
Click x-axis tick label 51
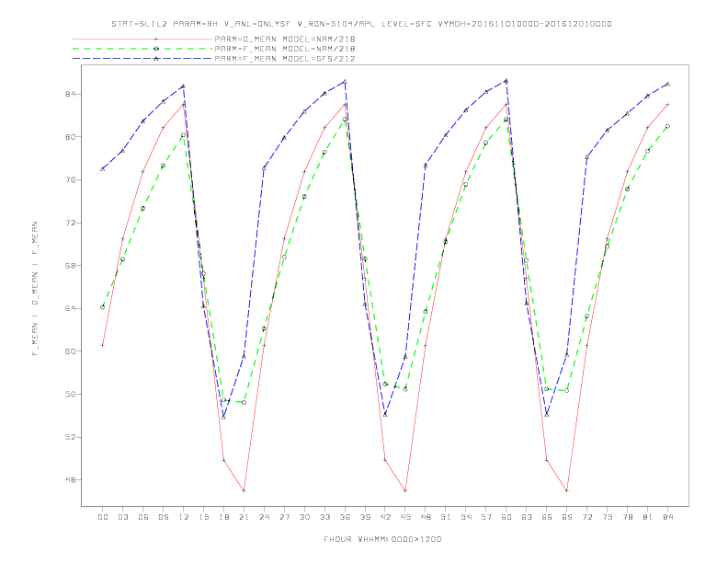click(446, 517)
